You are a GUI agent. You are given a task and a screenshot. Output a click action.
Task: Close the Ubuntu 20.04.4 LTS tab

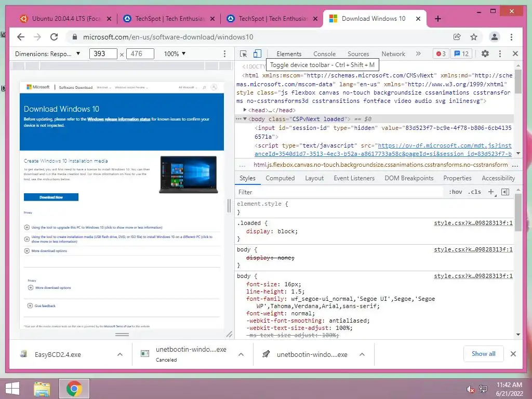(109, 19)
